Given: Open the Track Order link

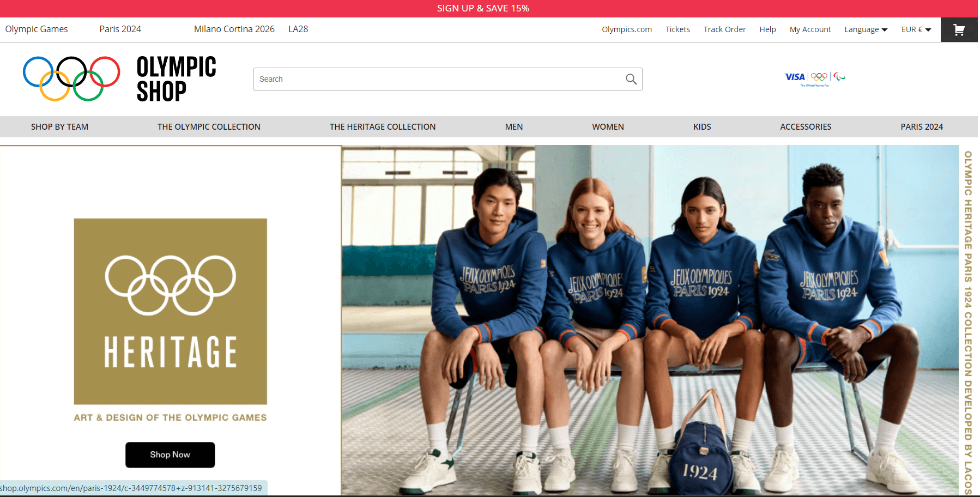Looking at the screenshot, I should [x=724, y=29].
